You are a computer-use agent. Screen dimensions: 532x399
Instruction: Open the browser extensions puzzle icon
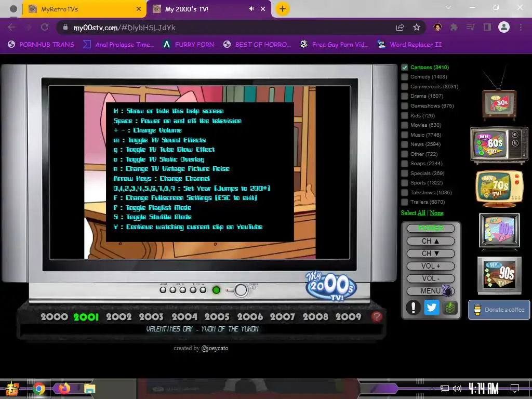tap(454, 28)
